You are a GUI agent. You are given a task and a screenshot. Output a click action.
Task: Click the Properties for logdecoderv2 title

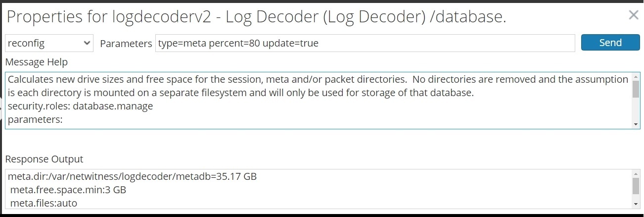tap(256, 17)
